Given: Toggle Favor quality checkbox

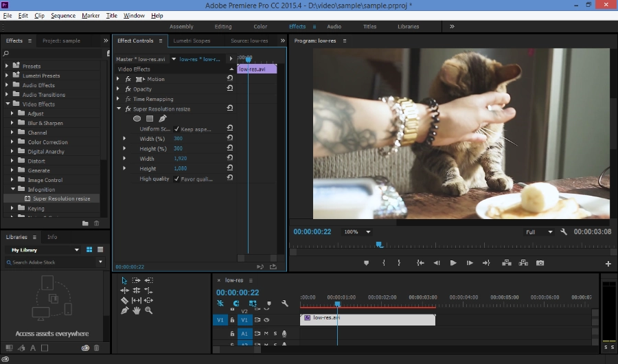Looking at the screenshot, I should 176,179.
